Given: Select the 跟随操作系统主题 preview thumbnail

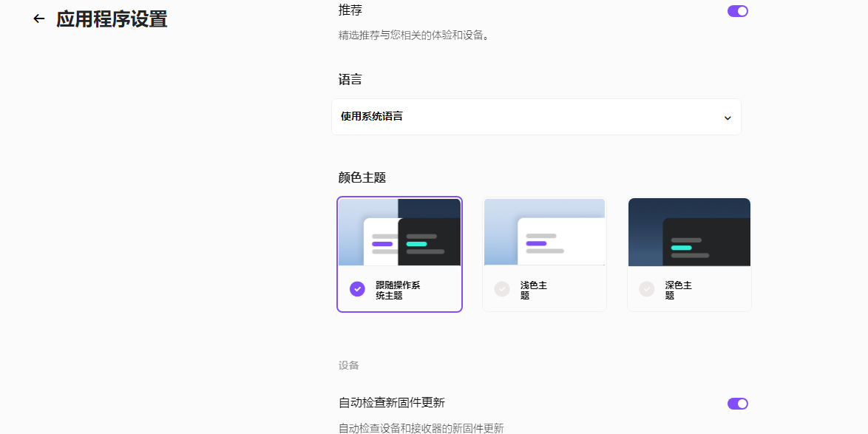Looking at the screenshot, I should coord(399,232).
